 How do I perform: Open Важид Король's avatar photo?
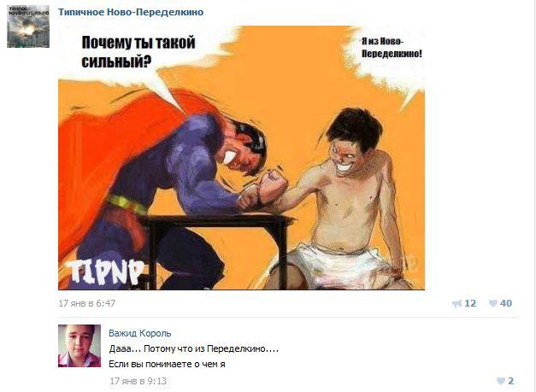(80, 346)
